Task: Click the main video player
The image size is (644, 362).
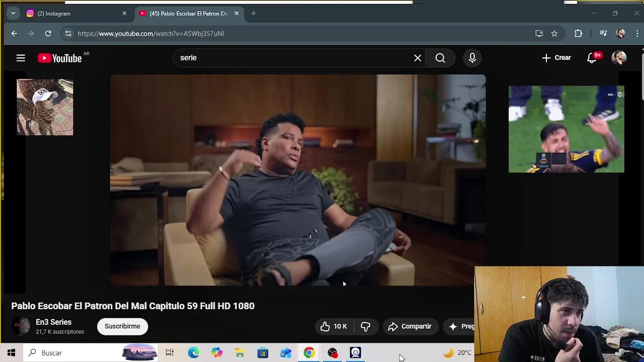Action: point(298,180)
